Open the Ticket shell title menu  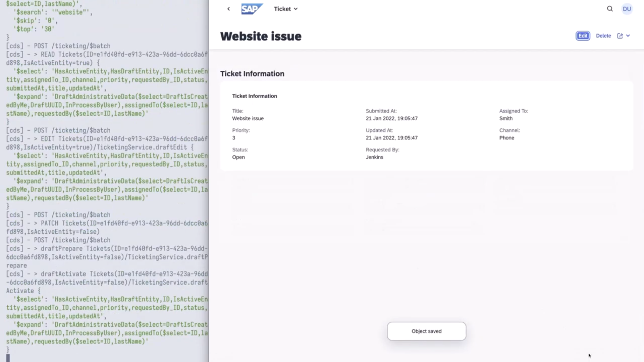click(x=282, y=9)
